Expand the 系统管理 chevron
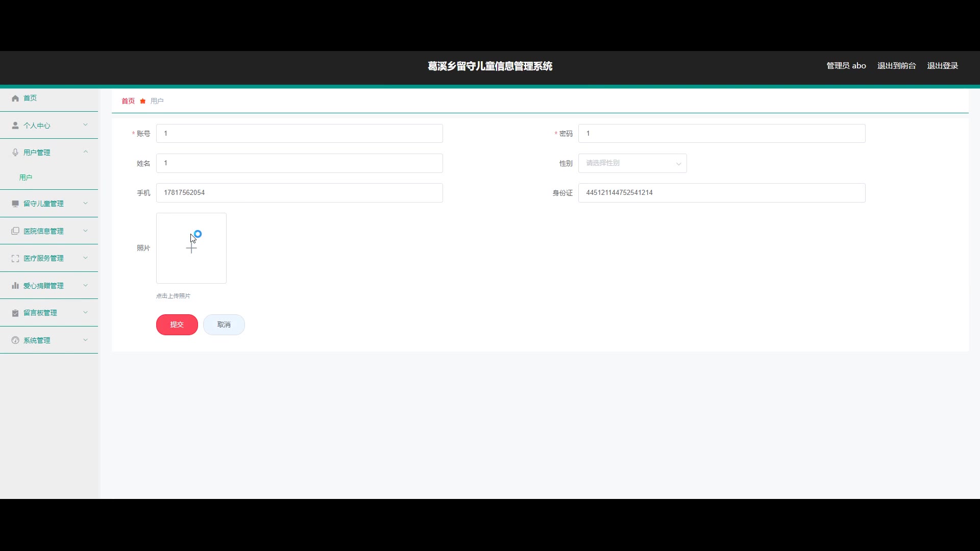The image size is (980, 551). [x=85, y=340]
